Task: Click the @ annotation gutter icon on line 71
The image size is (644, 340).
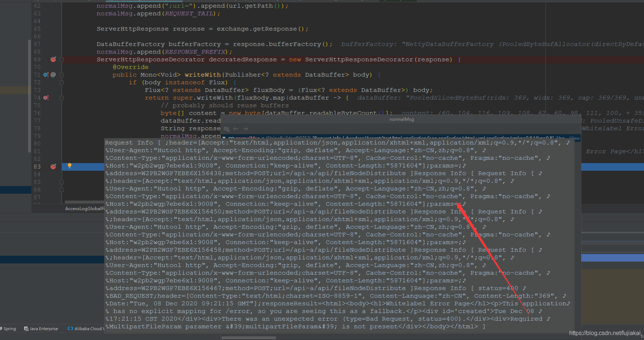Action: (53, 75)
